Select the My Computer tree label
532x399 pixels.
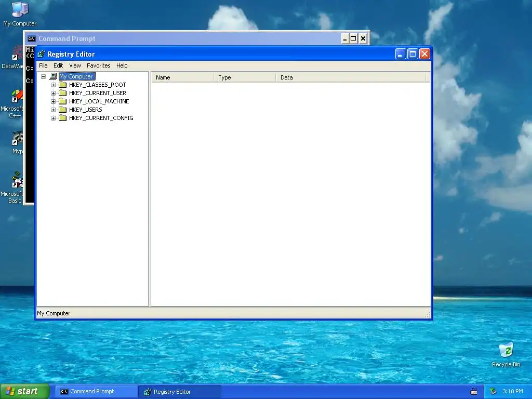(x=77, y=76)
